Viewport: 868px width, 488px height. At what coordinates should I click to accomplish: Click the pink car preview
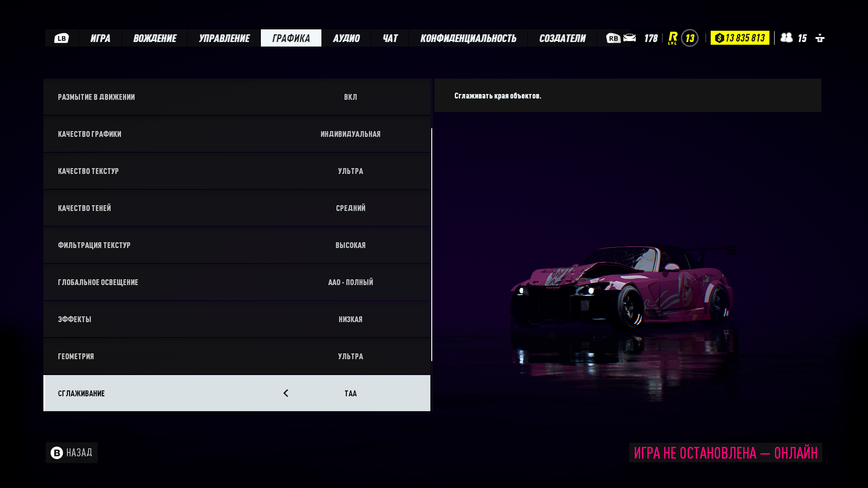coord(623,287)
